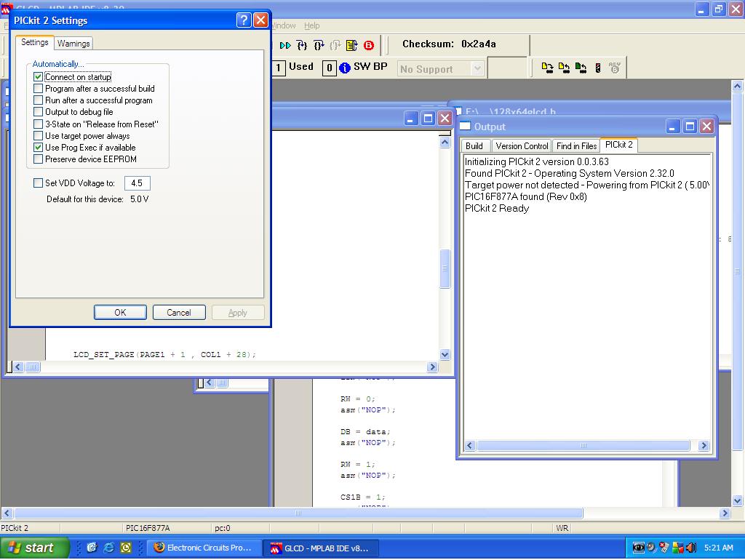Enable Preserve device EEPROM checkbox
The height and width of the screenshot is (560, 745).
coord(39,159)
